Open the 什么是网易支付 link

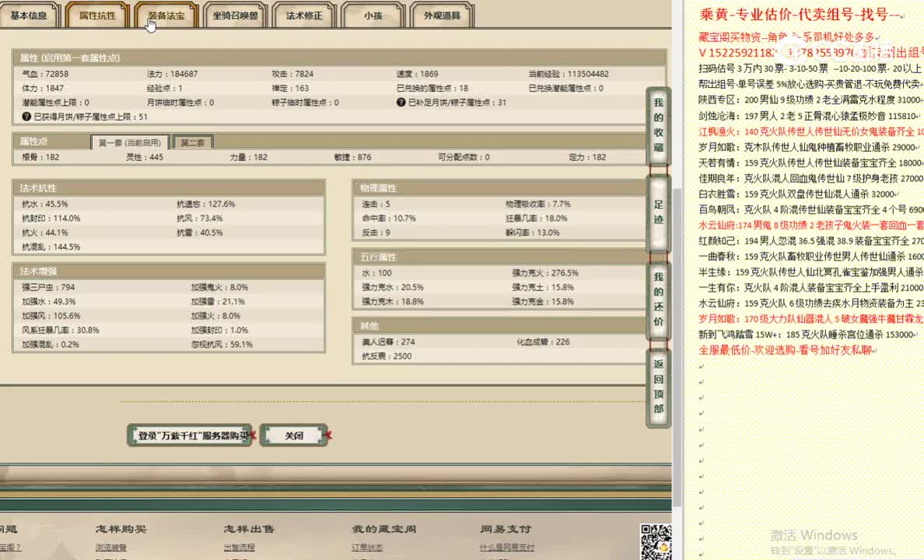(x=507, y=548)
